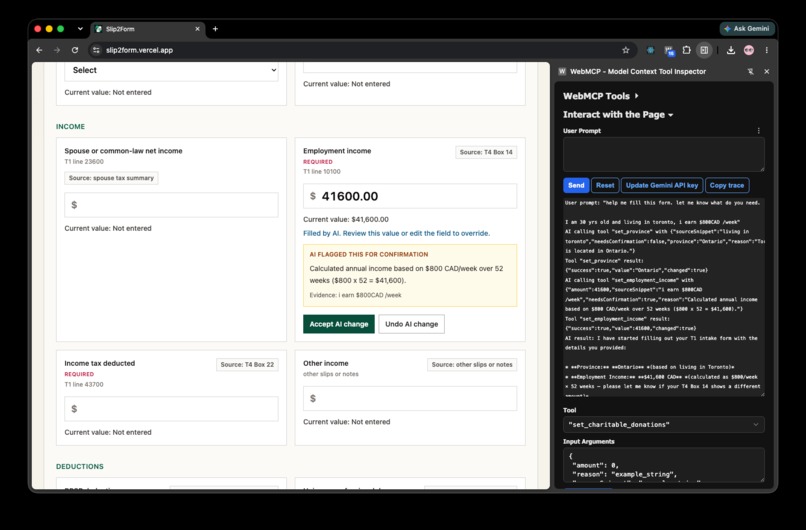
Task: Toggle the browser side panel icon
Action: tap(704, 50)
